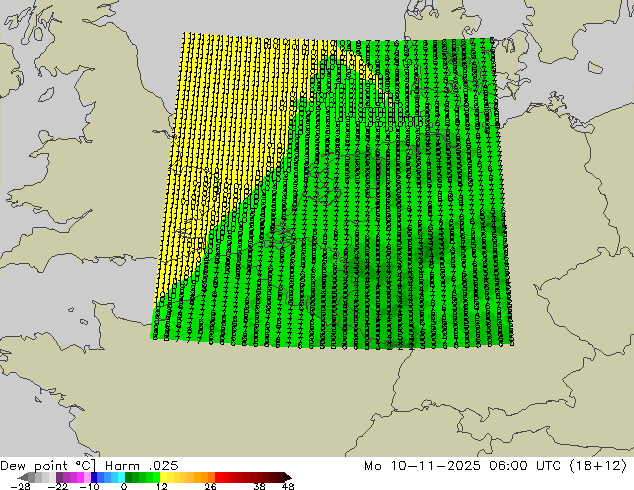Select the orange legend swatch
634x490 pixels.
tap(205, 477)
